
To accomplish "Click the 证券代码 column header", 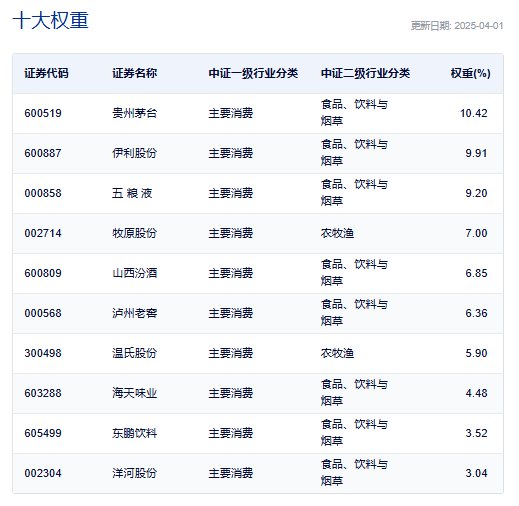I will point(46,73).
